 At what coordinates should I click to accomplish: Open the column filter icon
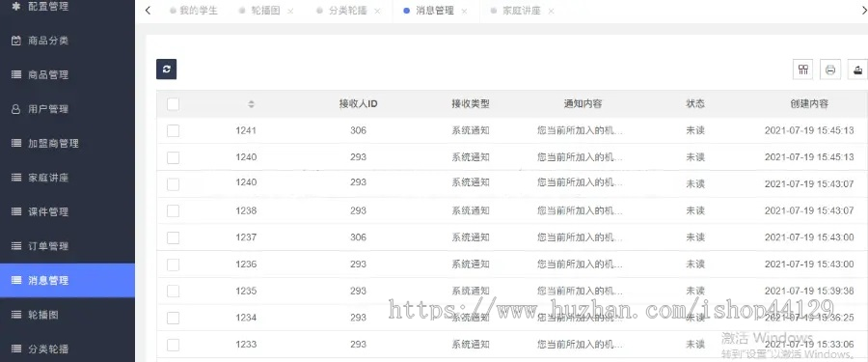click(802, 70)
